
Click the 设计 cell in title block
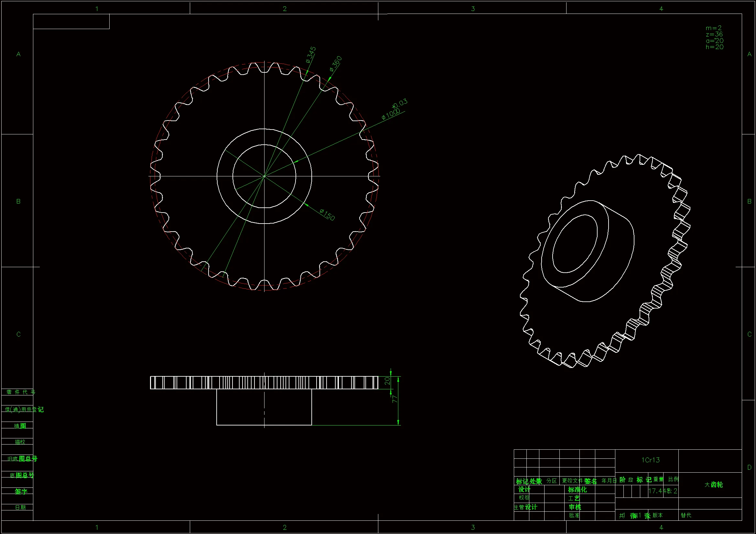tap(524, 490)
